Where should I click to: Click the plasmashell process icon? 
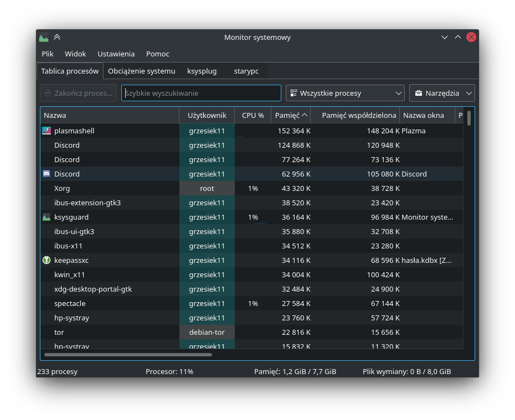pos(47,131)
